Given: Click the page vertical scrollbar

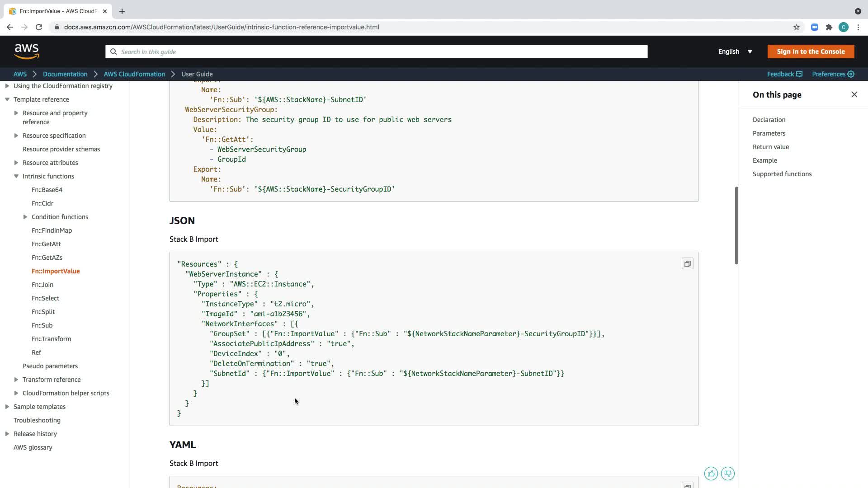Looking at the screenshot, I should click(736, 226).
